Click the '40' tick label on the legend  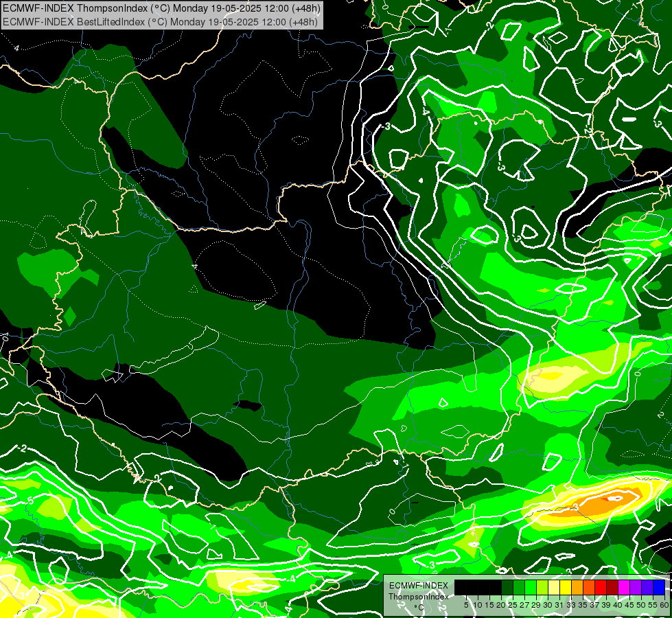click(x=618, y=605)
